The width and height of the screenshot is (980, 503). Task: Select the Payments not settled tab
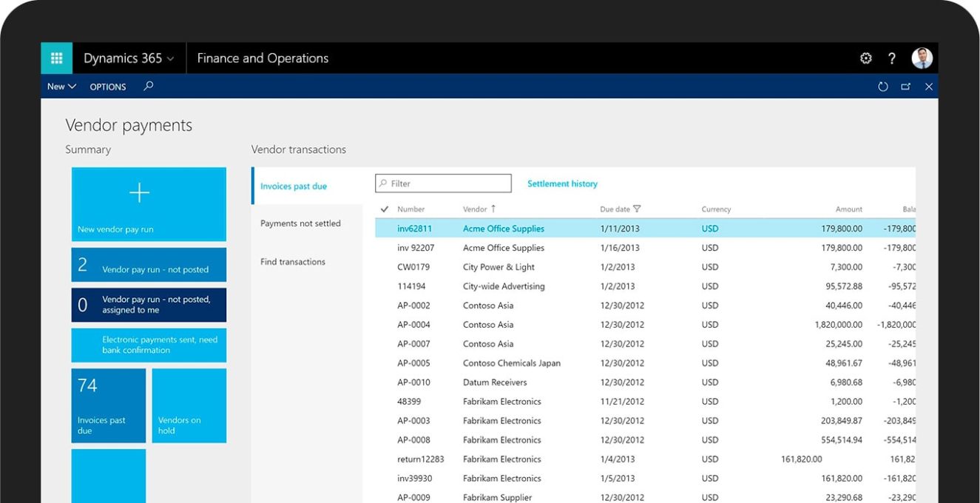[x=307, y=223]
